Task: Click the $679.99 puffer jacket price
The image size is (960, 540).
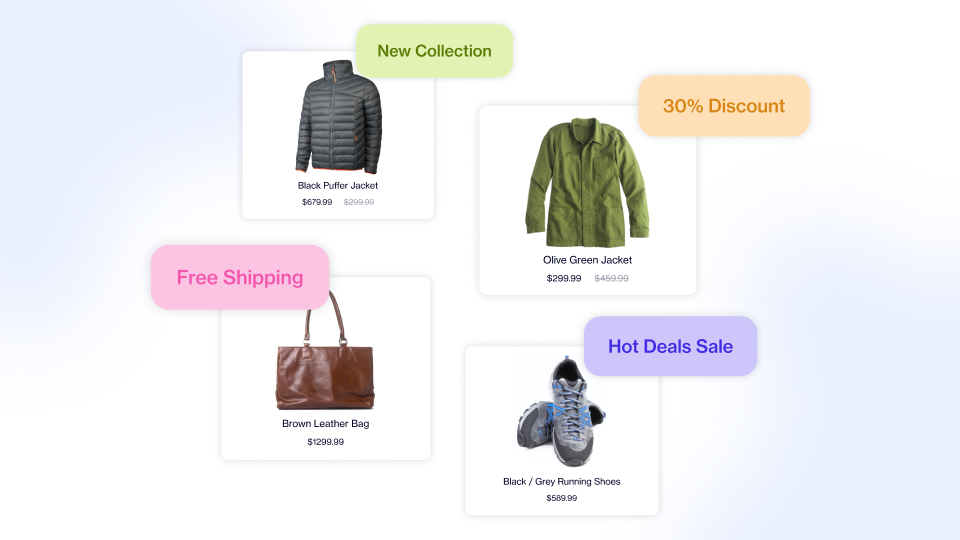Action: pos(317,202)
